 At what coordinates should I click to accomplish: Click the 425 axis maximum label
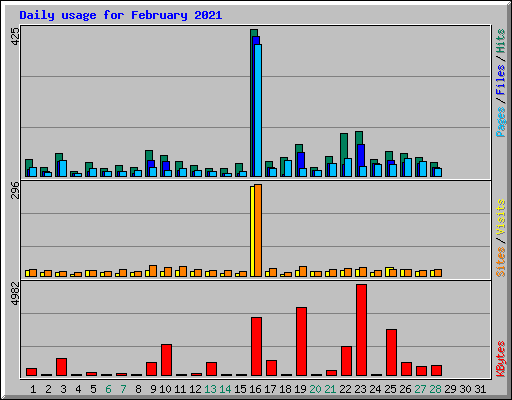tap(15, 37)
